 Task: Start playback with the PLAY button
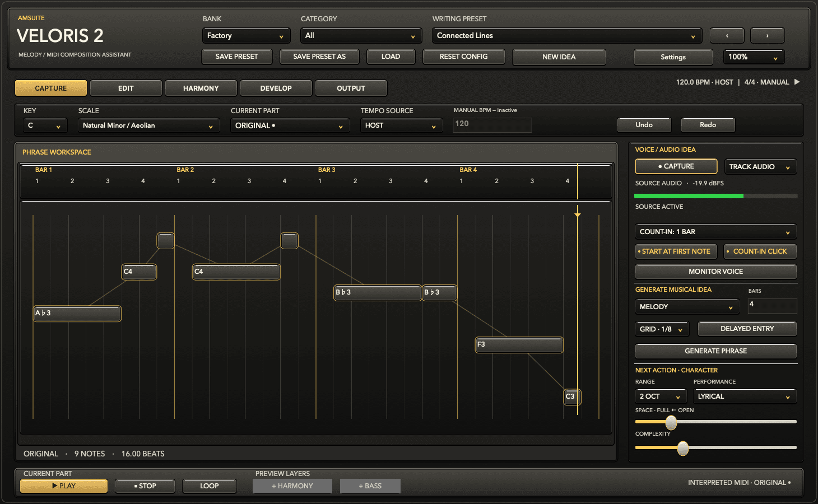(x=64, y=486)
